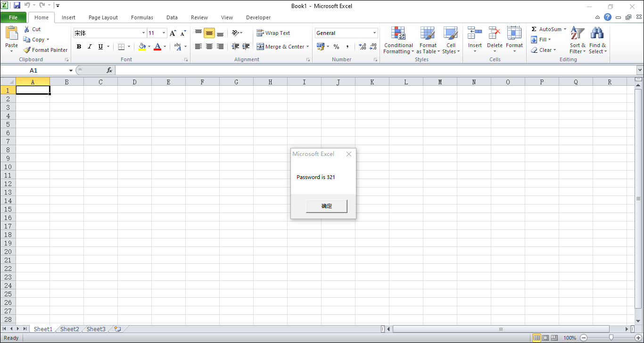This screenshot has height=343, width=644.
Task: Open Format as Table gallery
Action: tap(428, 41)
